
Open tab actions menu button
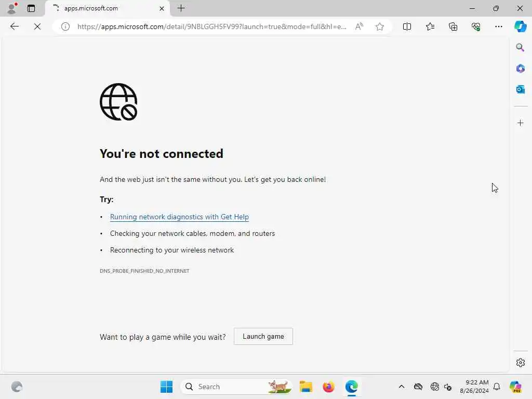31,8
